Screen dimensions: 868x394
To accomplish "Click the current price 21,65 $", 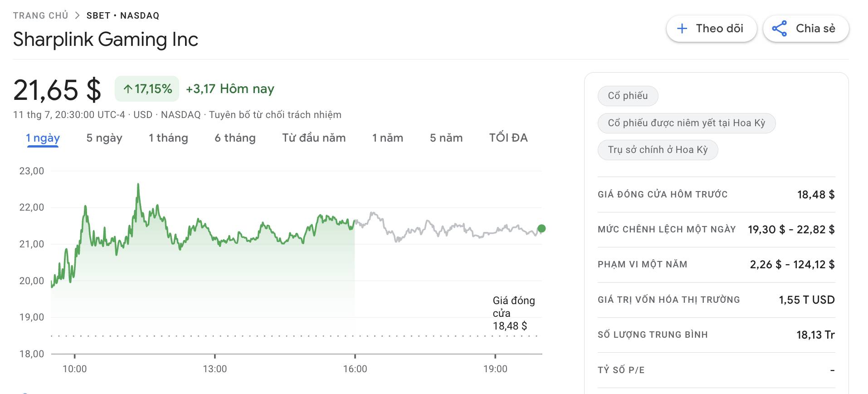I will click(x=57, y=90).
